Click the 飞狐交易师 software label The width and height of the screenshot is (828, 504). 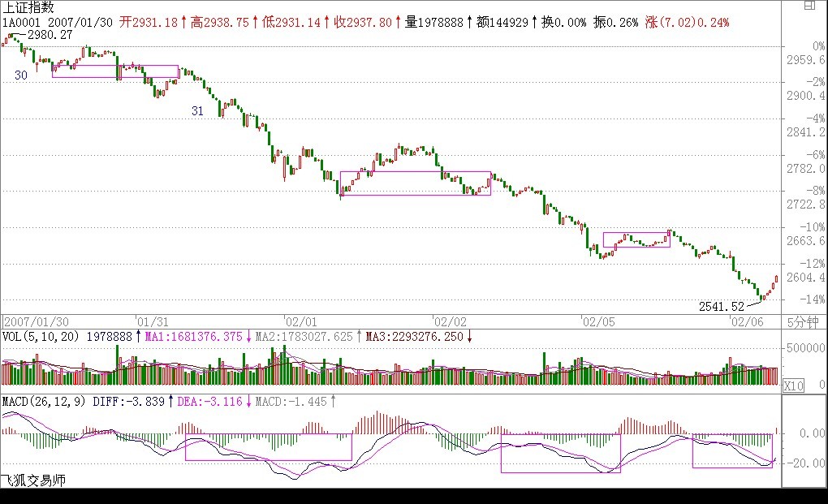tap(33, 480)
